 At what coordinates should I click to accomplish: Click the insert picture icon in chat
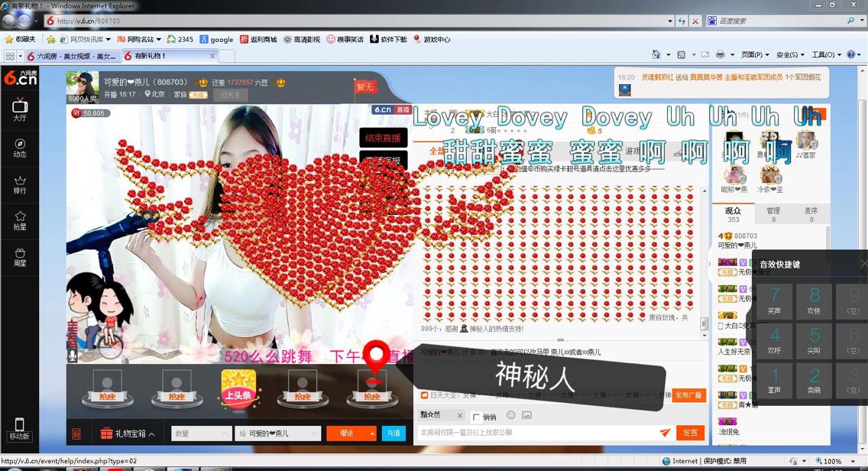(x=526, y=415)
